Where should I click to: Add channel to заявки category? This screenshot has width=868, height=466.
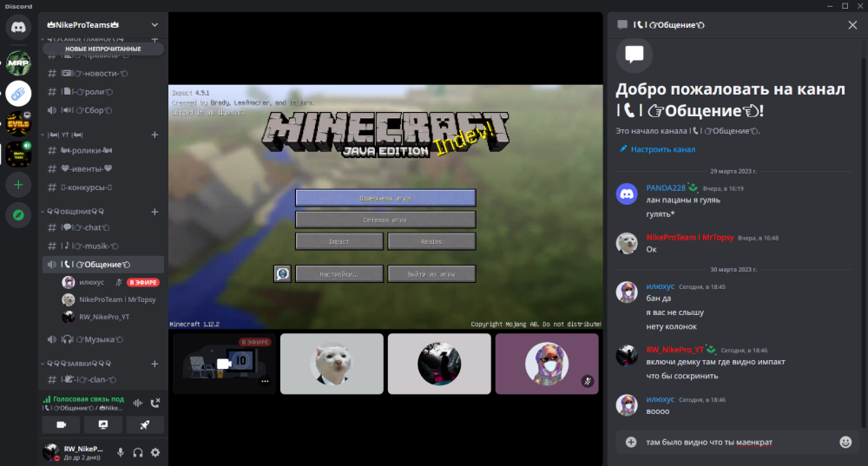point(155,364)
